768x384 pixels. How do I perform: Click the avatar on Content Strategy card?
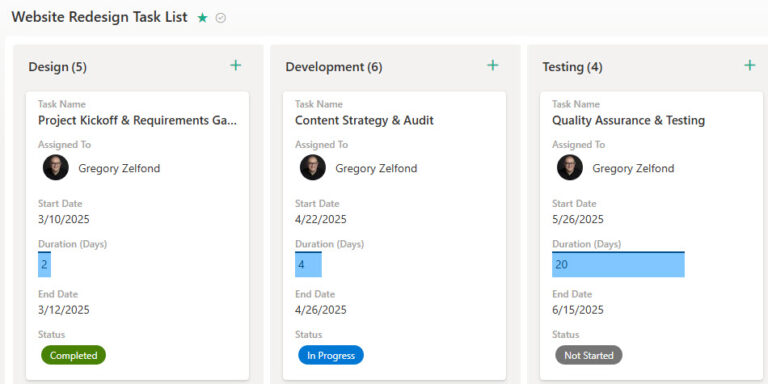(312, 168)
